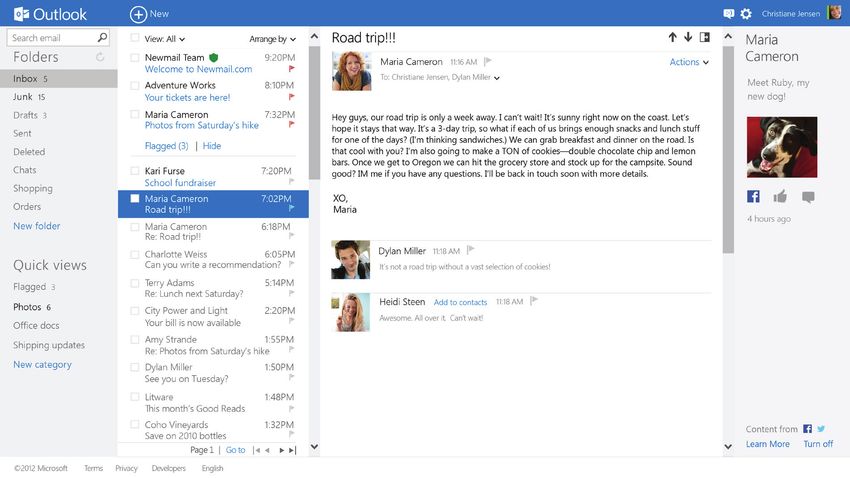Flag the School fundraiser email

pos(292,182)
